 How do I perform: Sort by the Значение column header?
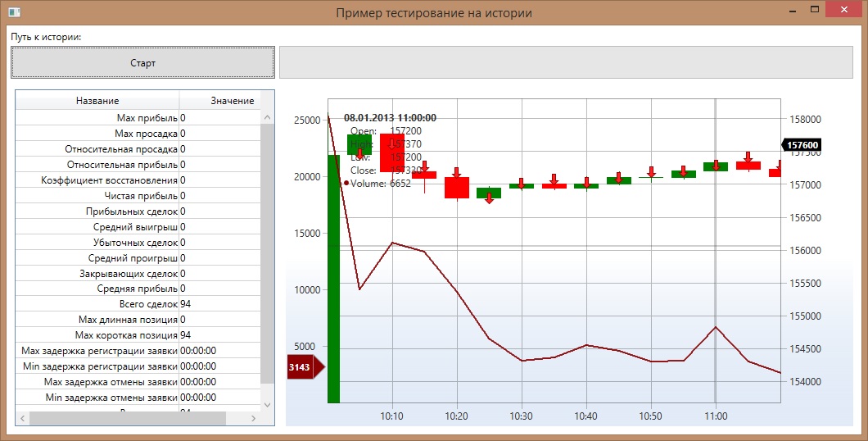tap(232, 100)
